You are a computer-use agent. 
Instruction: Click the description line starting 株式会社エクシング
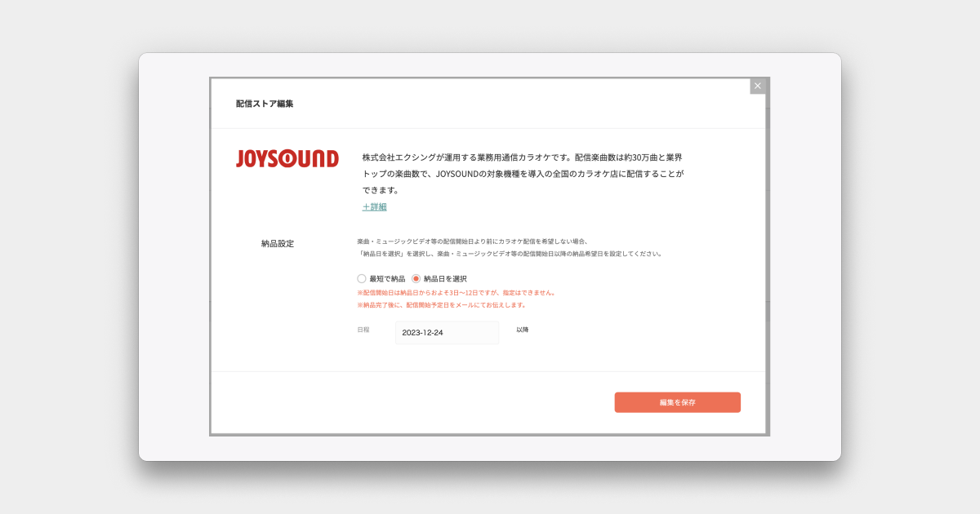(x=522, y=157)
